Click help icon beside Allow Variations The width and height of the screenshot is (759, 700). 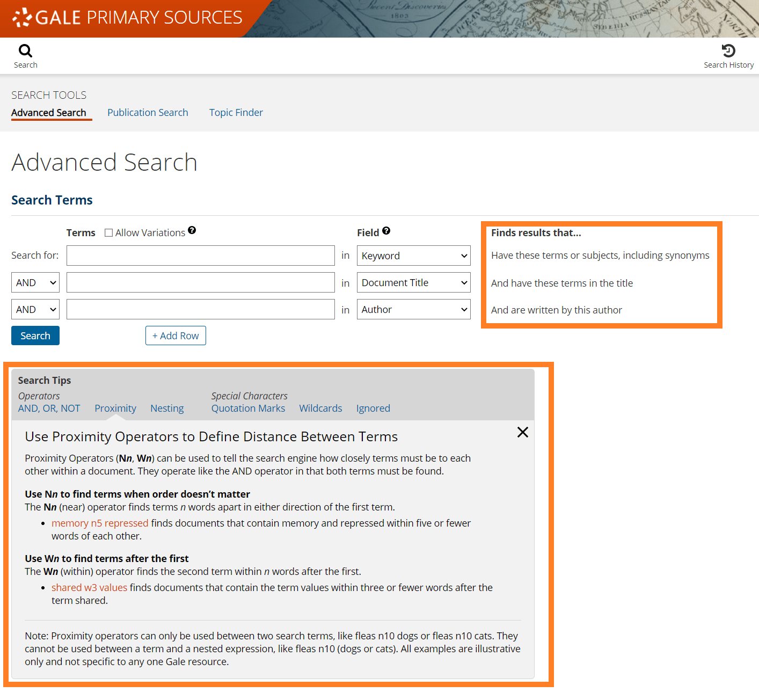click(x=192, y=230)
